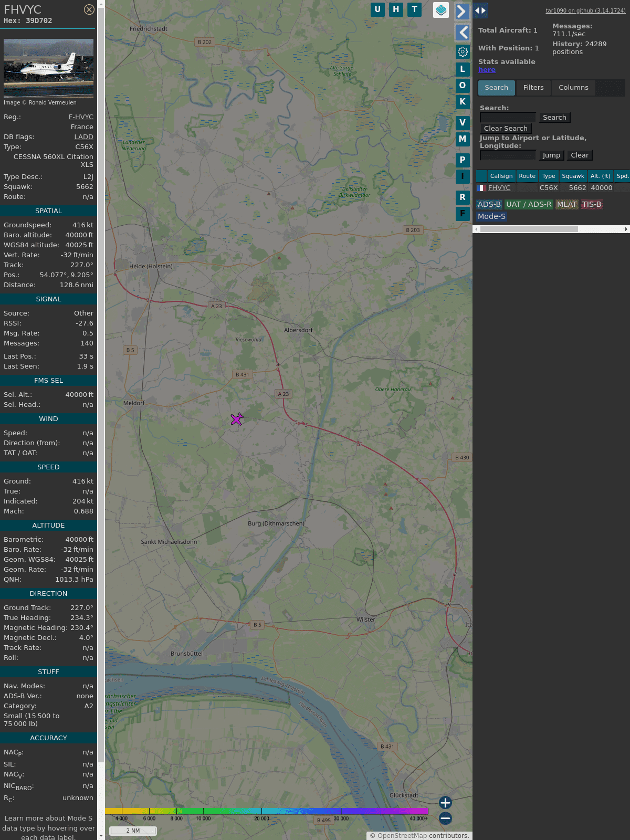This screenshot has width=630, height=840.
Task: Focus the Search text field
Action: point(508,118)
